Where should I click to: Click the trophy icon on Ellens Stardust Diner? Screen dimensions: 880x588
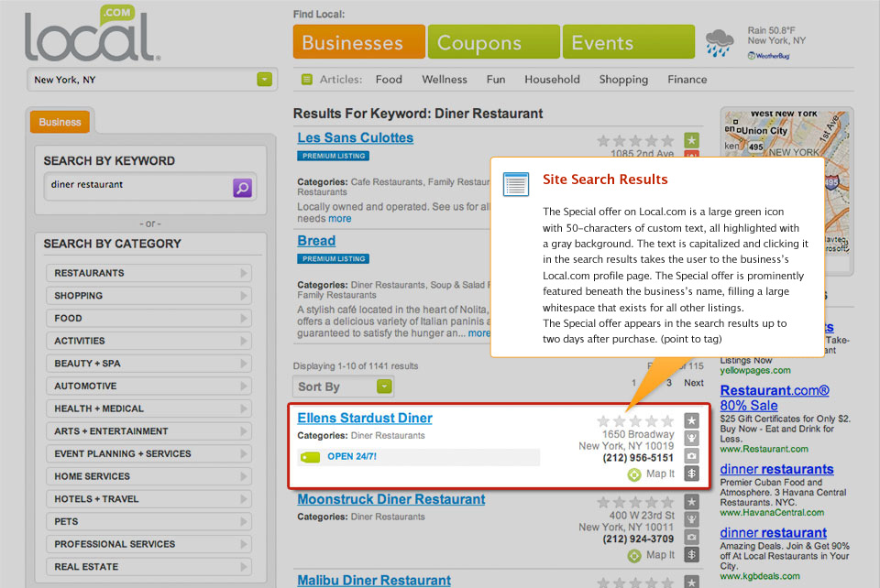tap(691, 439)
